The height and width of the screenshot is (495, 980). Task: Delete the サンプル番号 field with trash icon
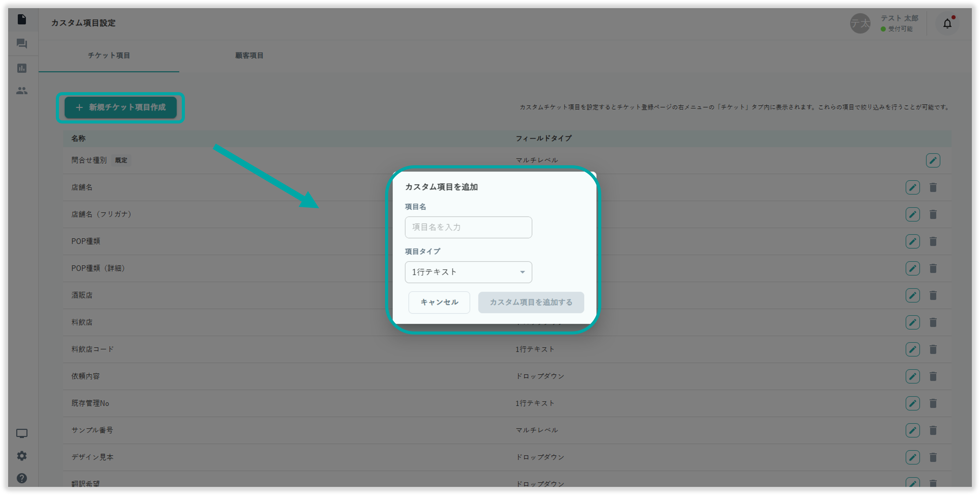click(933, 430)
